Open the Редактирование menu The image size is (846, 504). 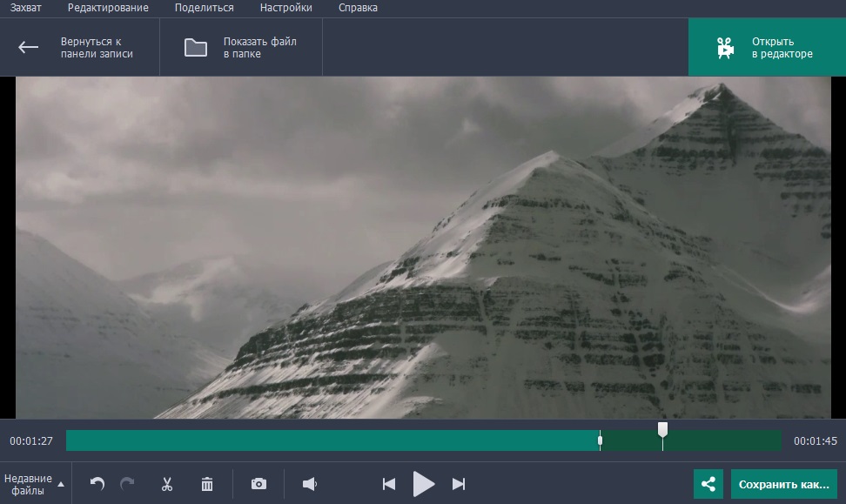click(108, 8)
